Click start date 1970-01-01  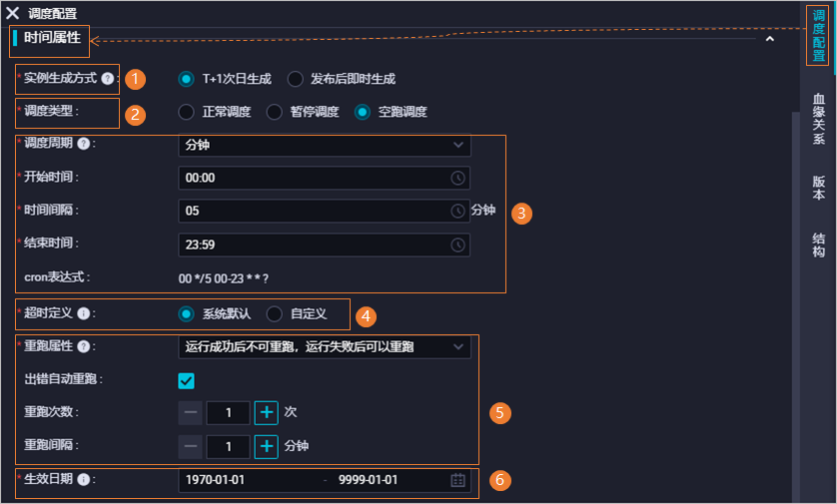(x=215, y=480)
